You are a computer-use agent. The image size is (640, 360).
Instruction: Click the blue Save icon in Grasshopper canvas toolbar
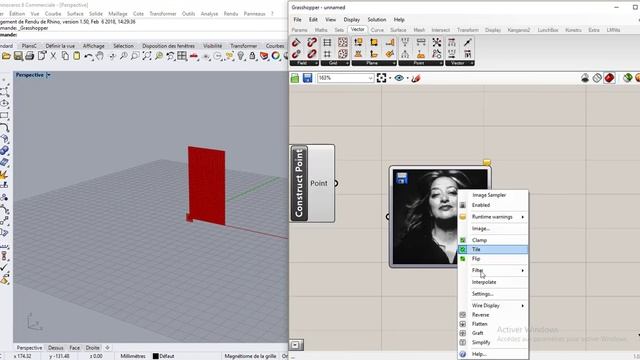tap(307, 78)
